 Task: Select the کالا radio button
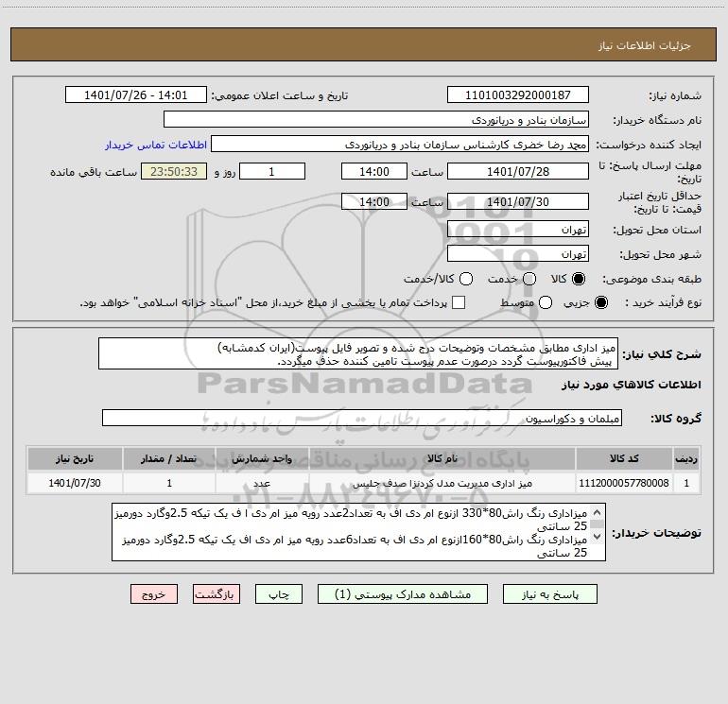pyautogui.click(x=579, y=279)
